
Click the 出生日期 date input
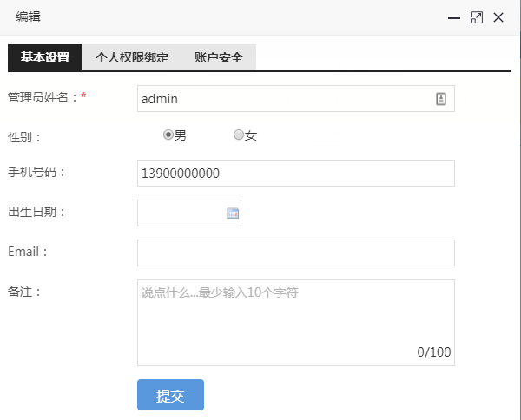pos(189,213)
